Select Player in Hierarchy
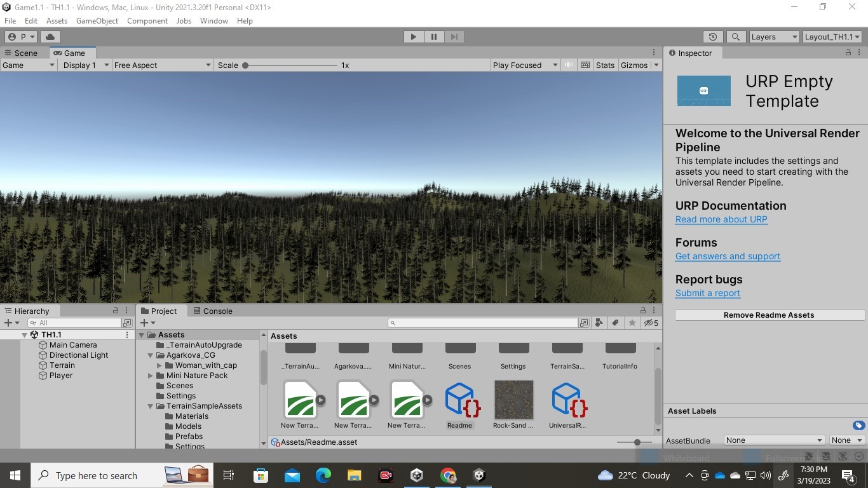868x488 pixels. (61, 376)
